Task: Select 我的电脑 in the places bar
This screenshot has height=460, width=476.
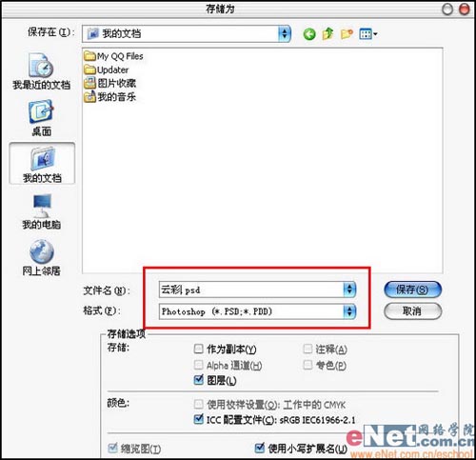Action: (x=41, y=211)
